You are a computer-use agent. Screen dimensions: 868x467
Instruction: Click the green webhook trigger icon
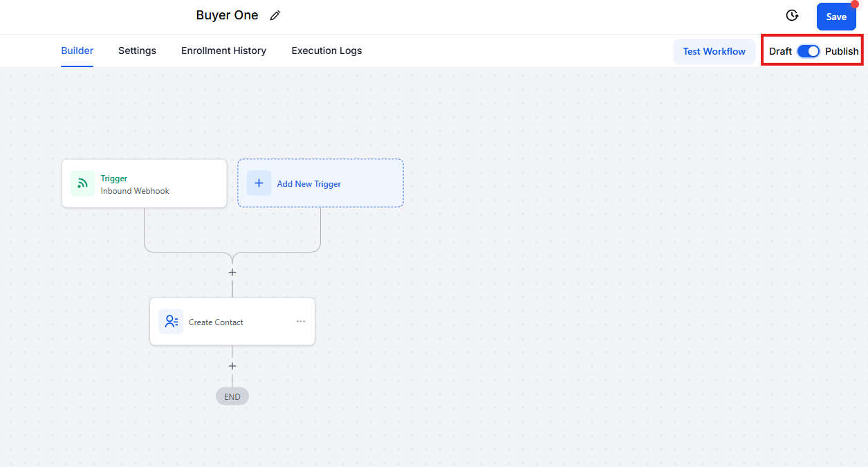[82, 183]
